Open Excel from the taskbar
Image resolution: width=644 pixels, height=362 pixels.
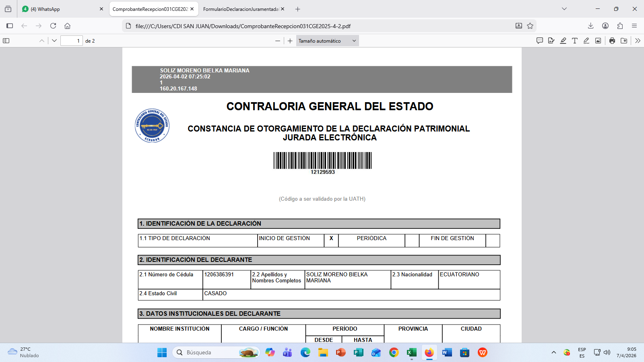pyautogui.click(x=411, y=352)
